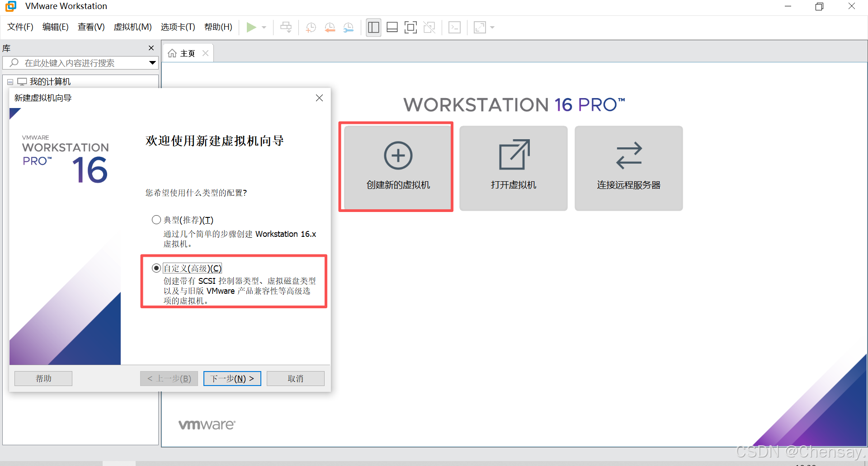The width and height of the screenshot is (868, 466).
Task: Toggle the thumbnail bar view icon
Action: 392,27
